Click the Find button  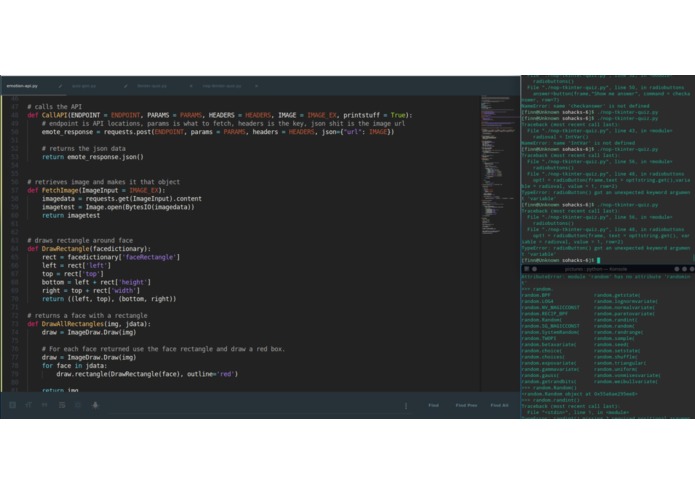[433, 405]
